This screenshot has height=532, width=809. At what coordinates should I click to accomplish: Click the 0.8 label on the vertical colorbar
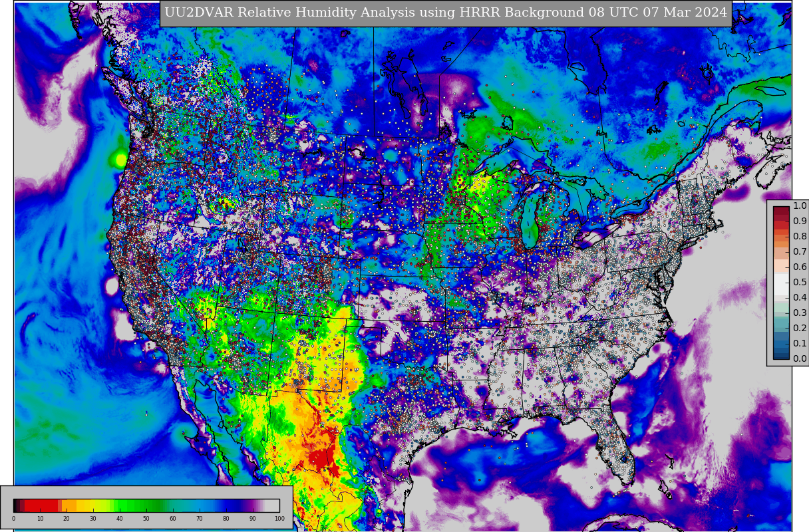tap(800, 237)
